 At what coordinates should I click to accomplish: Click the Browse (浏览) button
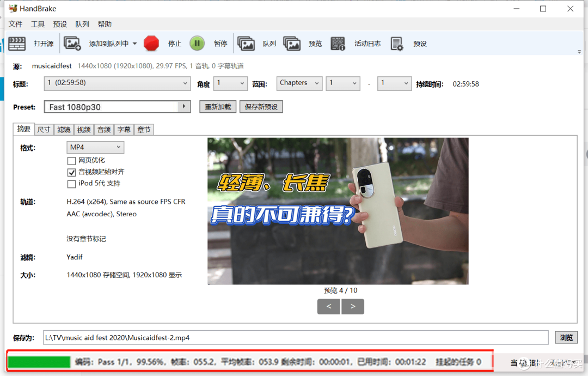click(x=566, y=337)
